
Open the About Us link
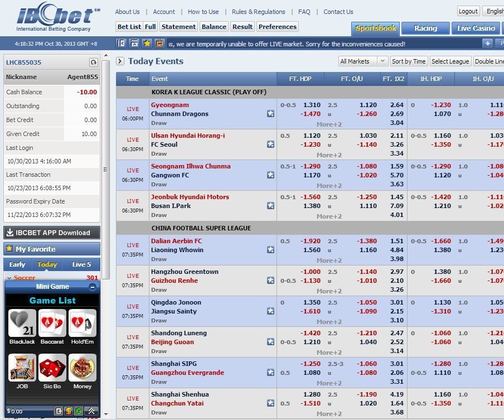pyautogui.click(x=127, y=12)
